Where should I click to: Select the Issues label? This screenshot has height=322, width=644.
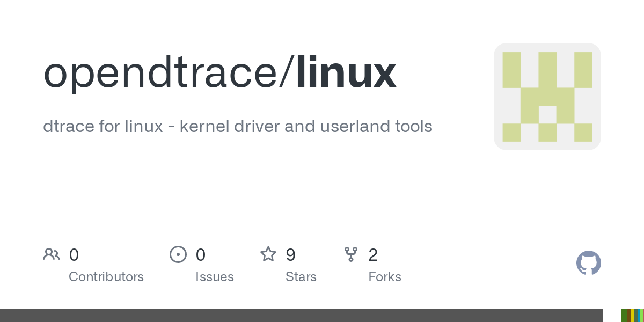215,277
